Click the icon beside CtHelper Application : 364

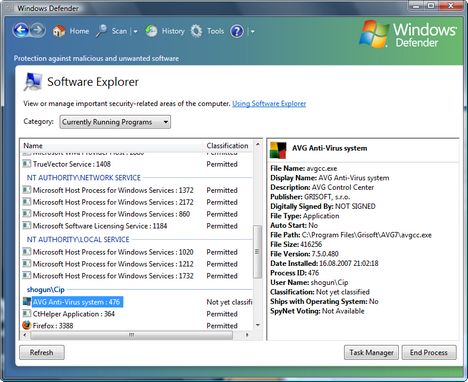pyautogui.click(x=26, y=314)
